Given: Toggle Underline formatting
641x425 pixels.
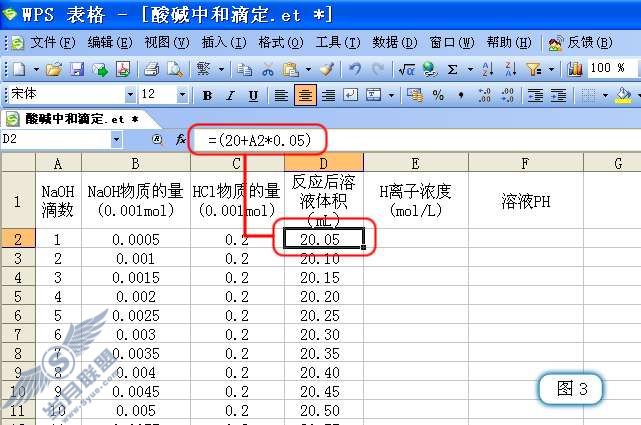Looking at the screenshot, I should coord(253,96).
